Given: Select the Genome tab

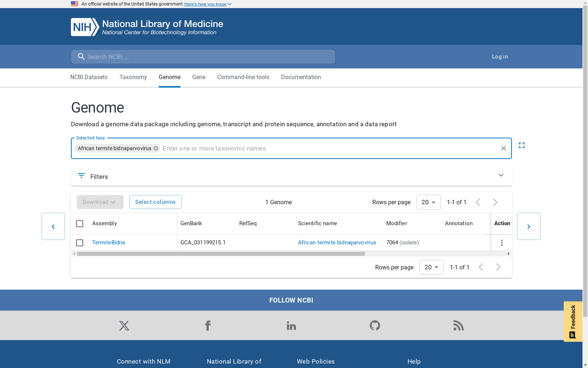Looking at the screenshot, I should [169, 77].
